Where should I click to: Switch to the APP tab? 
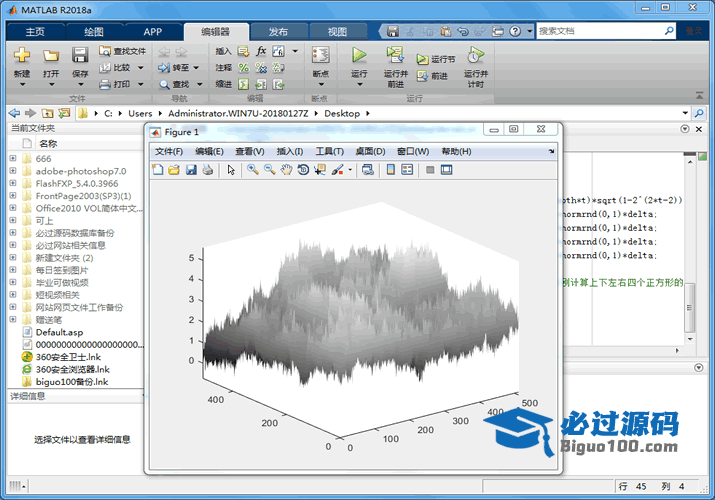tap(152, 31)
